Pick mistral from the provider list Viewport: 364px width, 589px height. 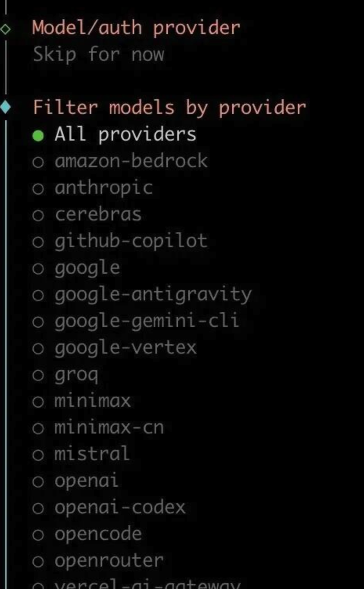pos(92,454)
